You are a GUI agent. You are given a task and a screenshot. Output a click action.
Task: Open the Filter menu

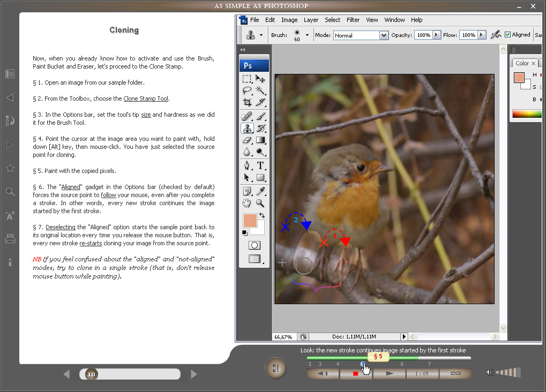tap(353, 20)
